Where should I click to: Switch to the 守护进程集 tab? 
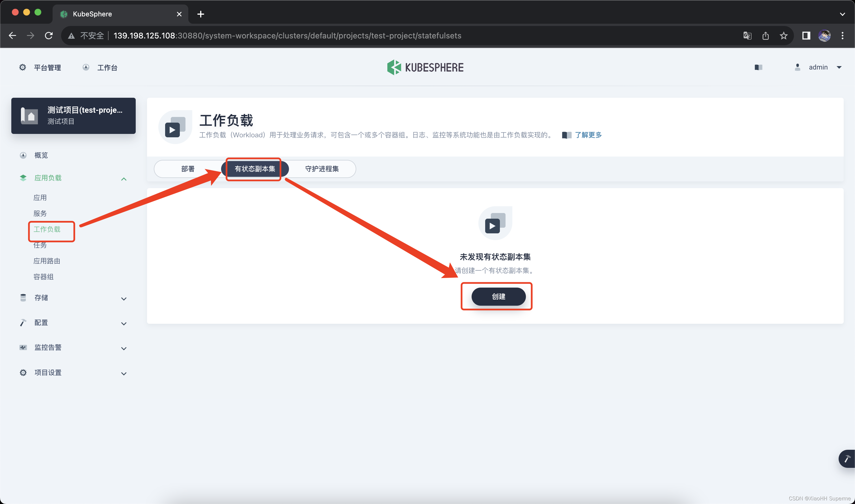[x=321, y=169]
